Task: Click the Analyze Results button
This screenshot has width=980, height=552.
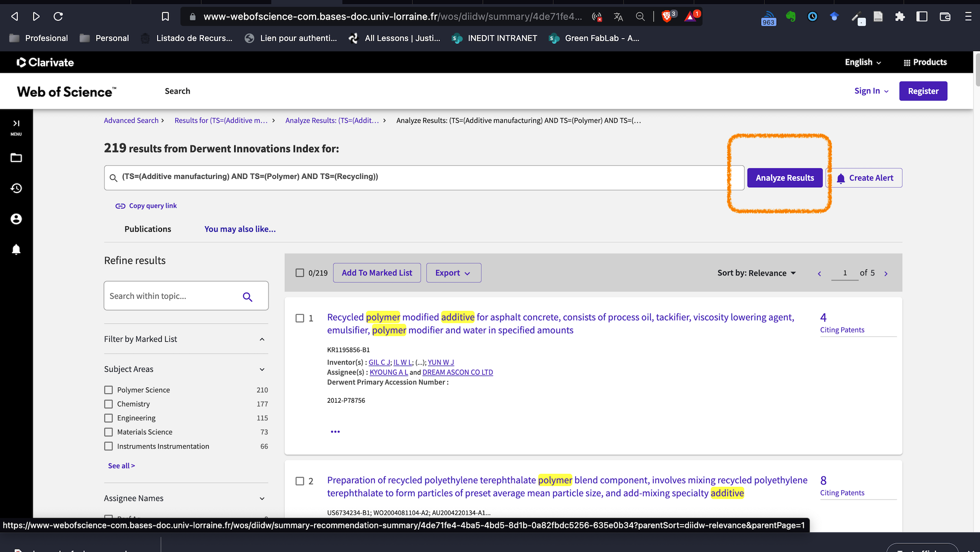Action: click(784, 178)
